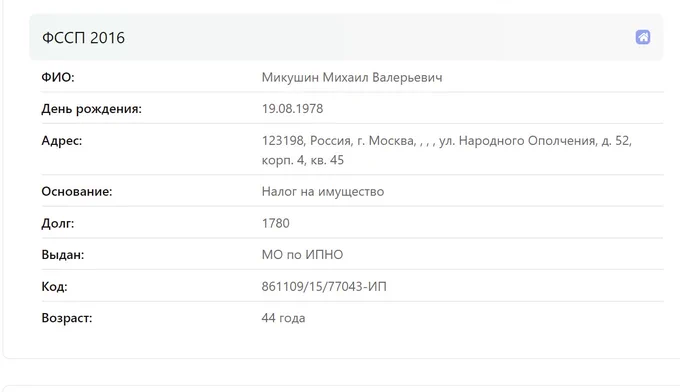Click the Возраст: label

[x=67, y=318]
